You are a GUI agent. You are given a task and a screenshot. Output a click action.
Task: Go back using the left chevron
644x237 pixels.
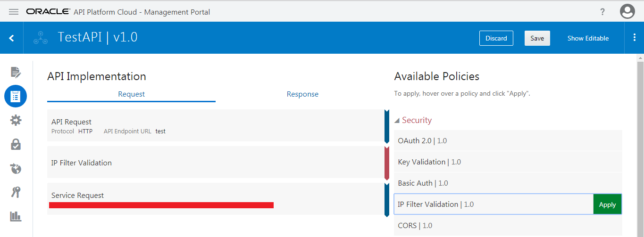point(11,38)
